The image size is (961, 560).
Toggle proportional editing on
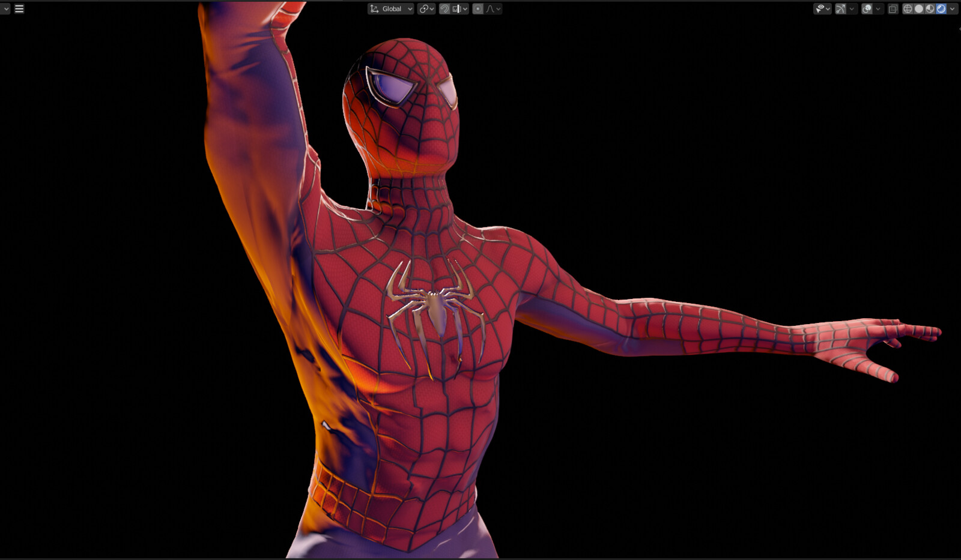coord(477,9)
